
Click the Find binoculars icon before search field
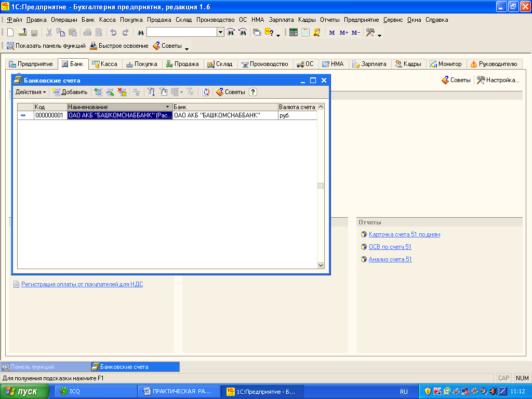click(140, 33)
